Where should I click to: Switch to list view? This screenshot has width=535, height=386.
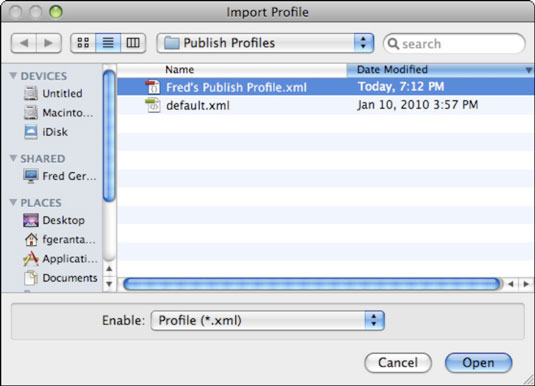[108, 43]
